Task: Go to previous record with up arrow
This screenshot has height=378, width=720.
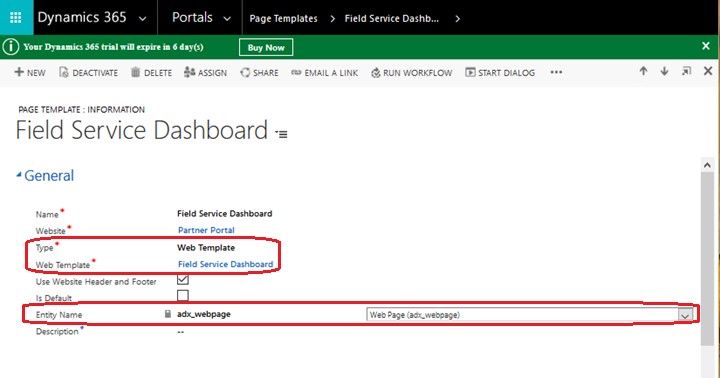Action: point(643,71)
